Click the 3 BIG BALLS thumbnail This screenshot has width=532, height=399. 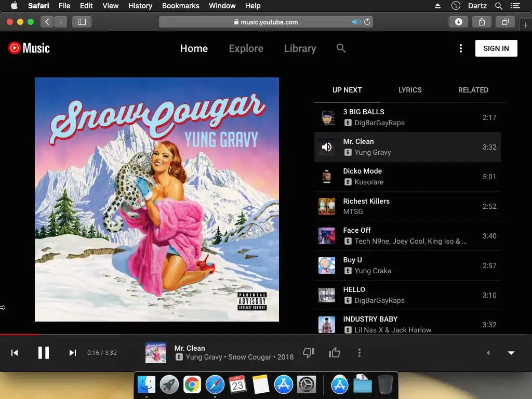(327, 117)
